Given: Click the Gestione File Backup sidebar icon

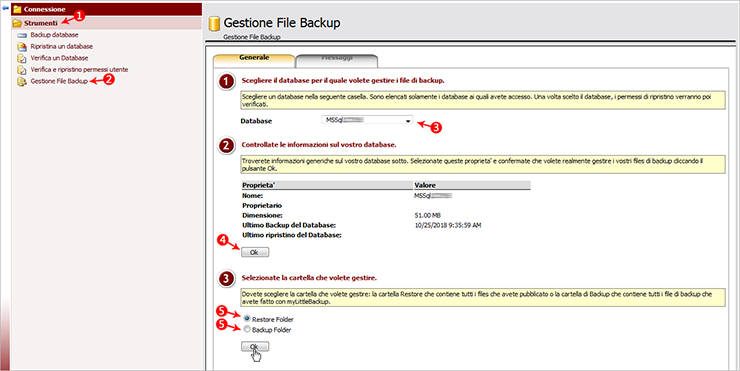Looking at the screenshot, I should (22, 81).
